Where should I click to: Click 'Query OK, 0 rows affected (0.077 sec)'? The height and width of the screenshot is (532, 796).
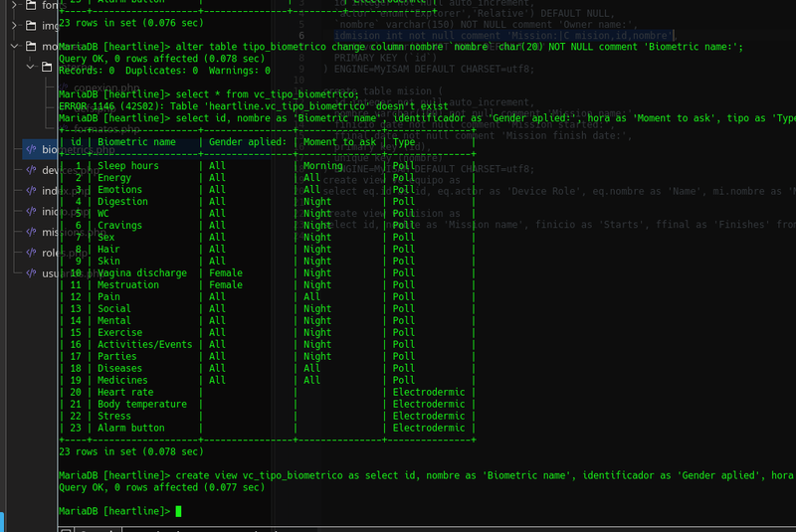(161, 487)
